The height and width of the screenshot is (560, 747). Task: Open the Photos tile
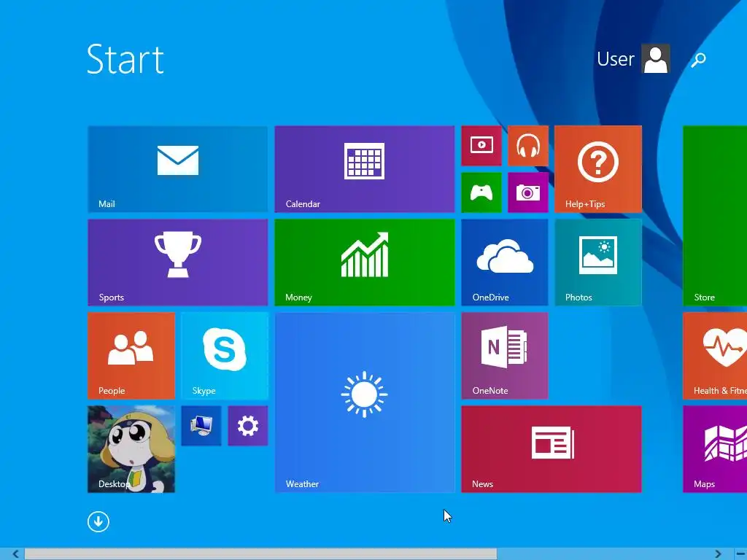598,262
